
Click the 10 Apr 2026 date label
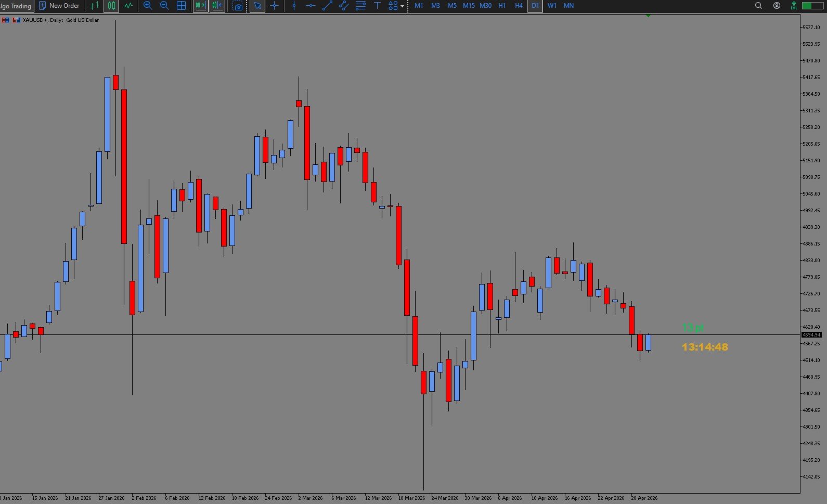[x=545, y=498]
